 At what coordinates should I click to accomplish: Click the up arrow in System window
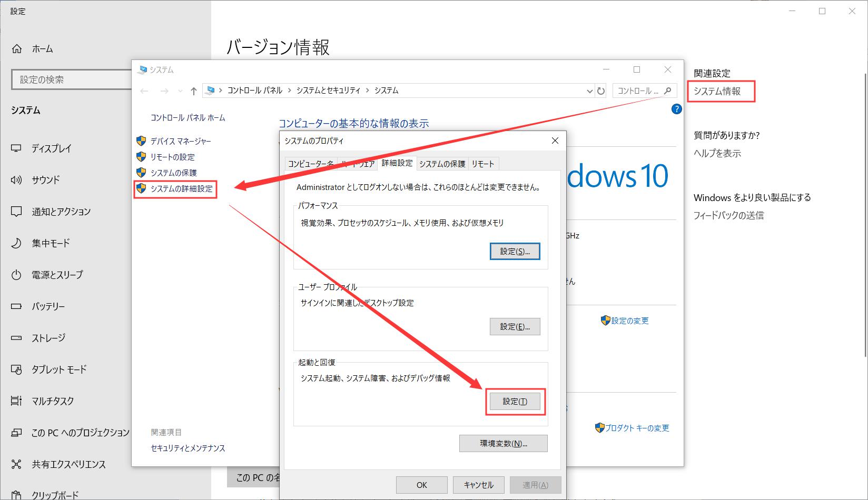coord(194,91)
